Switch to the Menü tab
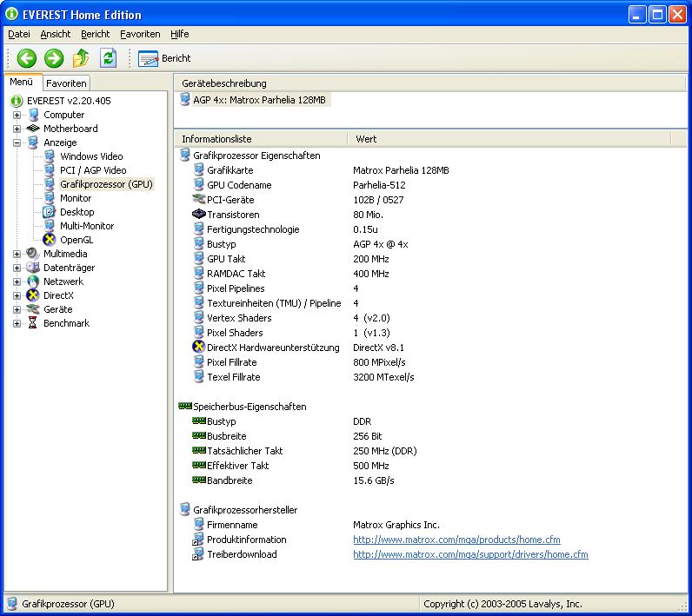The image size is (692, 616). (x=22, y=82)
